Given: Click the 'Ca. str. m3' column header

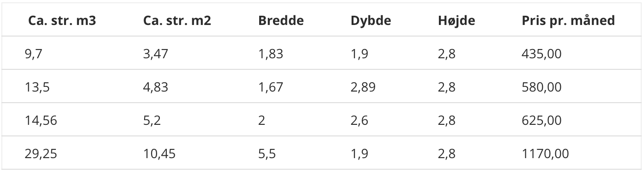Looking at the screenshot, I should click(x=62, y=21).
